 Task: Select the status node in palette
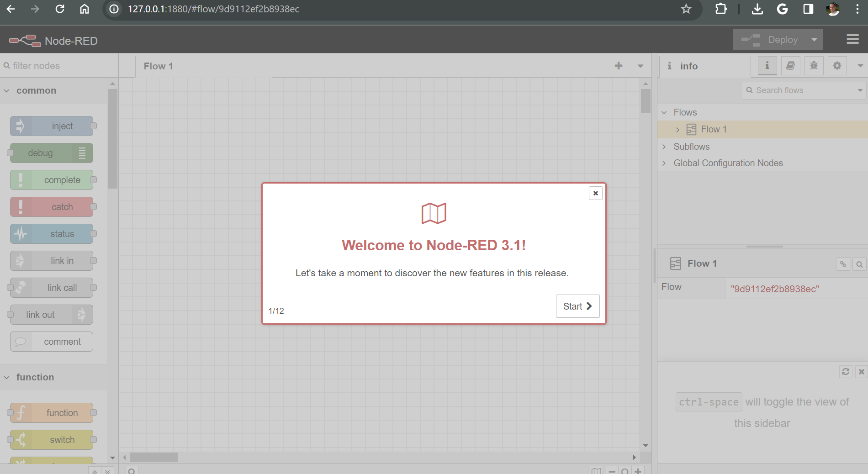tap(52, 234)
